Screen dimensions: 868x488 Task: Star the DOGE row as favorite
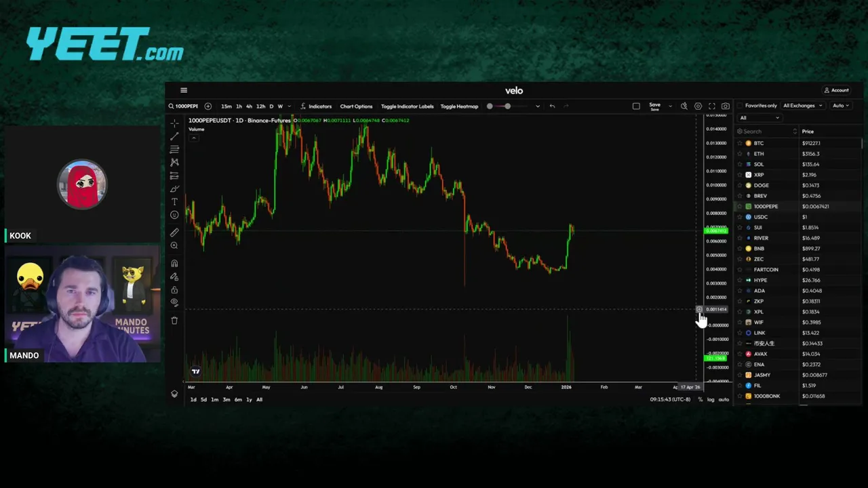pyautogui.click(x=740, y=185)
